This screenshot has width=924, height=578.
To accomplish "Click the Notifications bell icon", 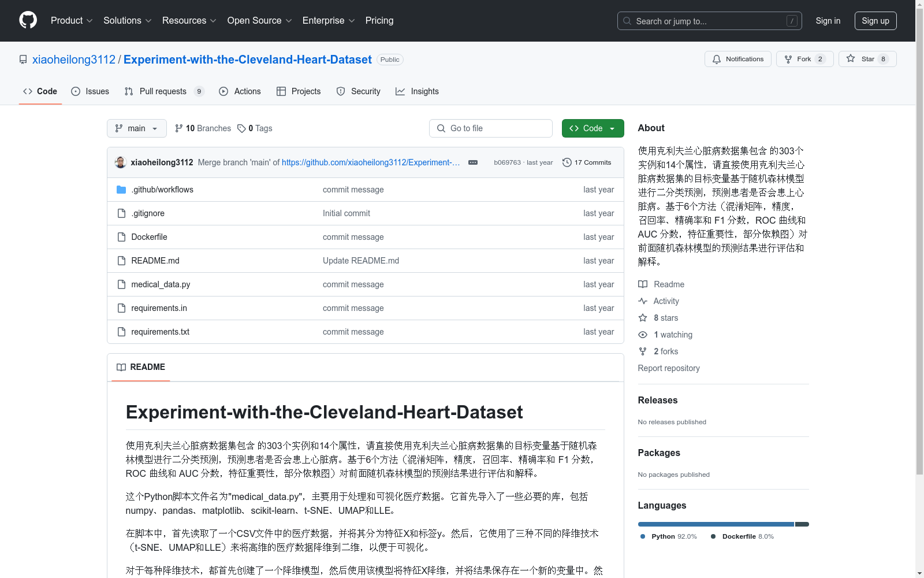I will click(x=717, y=59).
